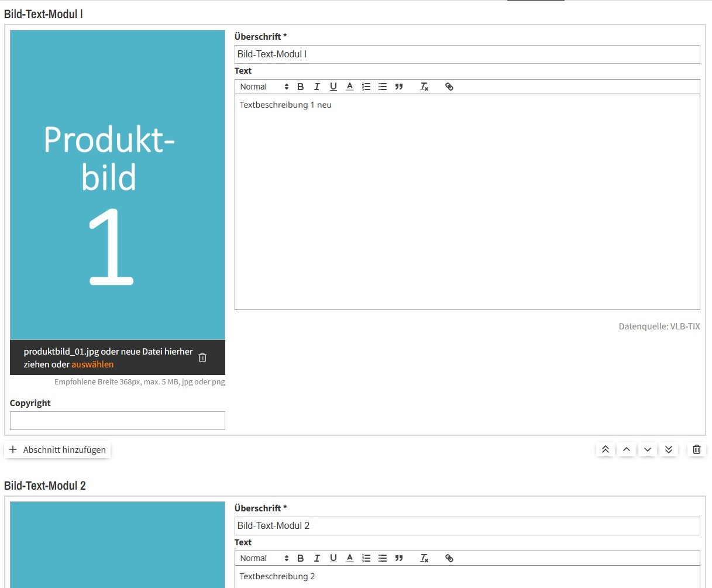712x588 pixels.
Task: Delete produktbild_01.jpg with trash icon
Action: (202, 357)
